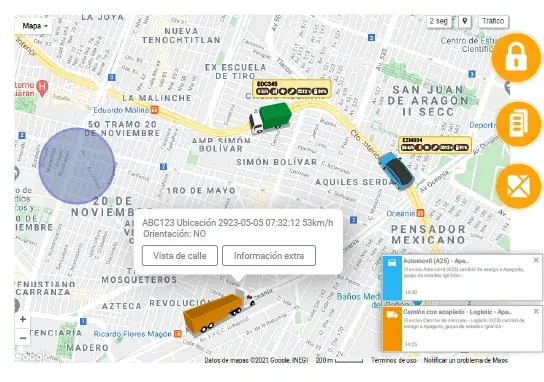Click the battery badge on blue car label
The width and height of the screenshot is (544, 382).
(x=461, y=148)
